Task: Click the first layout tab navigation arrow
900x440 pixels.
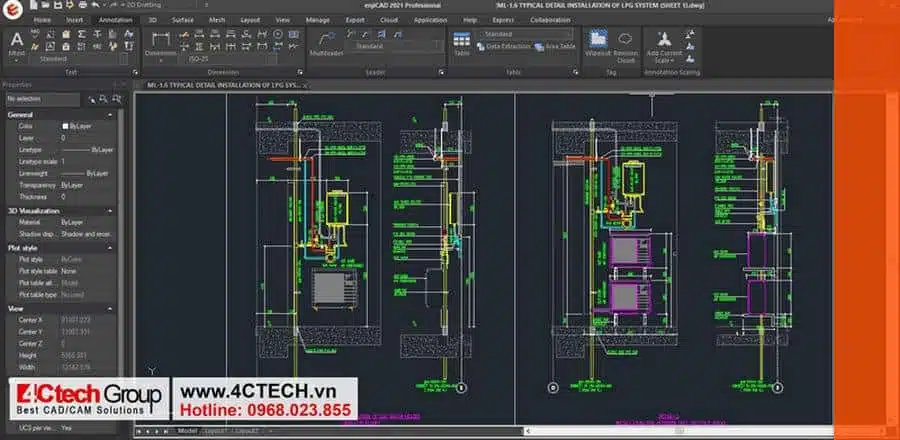Action: [139, 431]
